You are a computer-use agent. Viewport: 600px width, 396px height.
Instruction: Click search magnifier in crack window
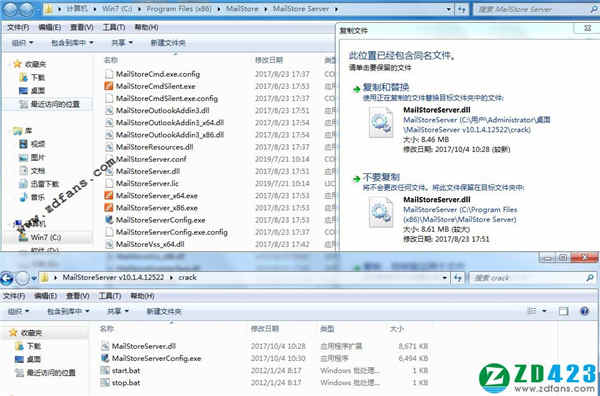click(x=590, y=278)
